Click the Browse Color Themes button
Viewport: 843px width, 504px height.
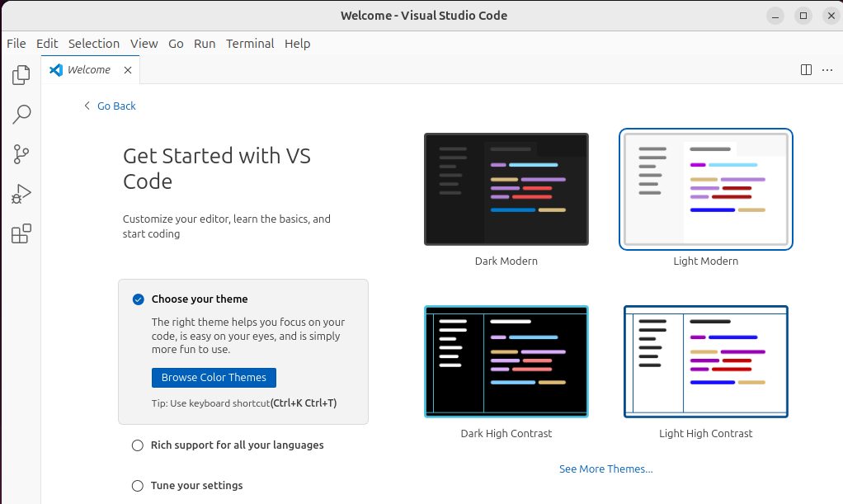pos(214,378)
